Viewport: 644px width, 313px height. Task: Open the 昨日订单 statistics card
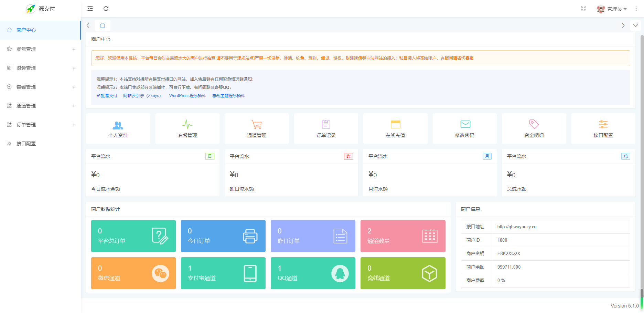(x=313, y=236)
